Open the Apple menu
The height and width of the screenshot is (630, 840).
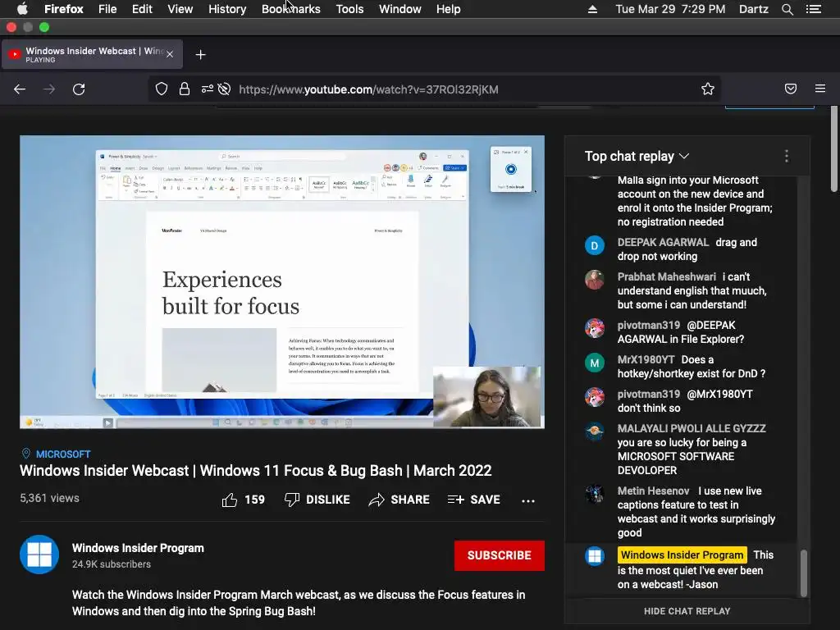pos(22,9)
